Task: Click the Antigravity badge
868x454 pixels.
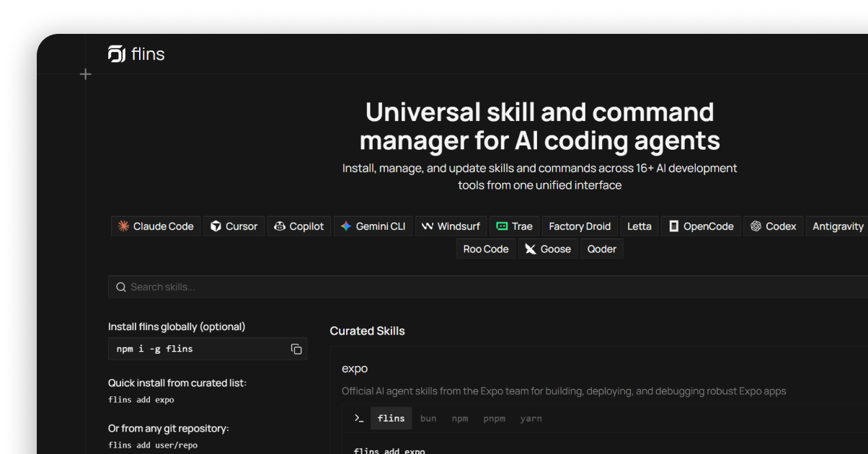Action: pyautogui.click(x=838, y=226)
